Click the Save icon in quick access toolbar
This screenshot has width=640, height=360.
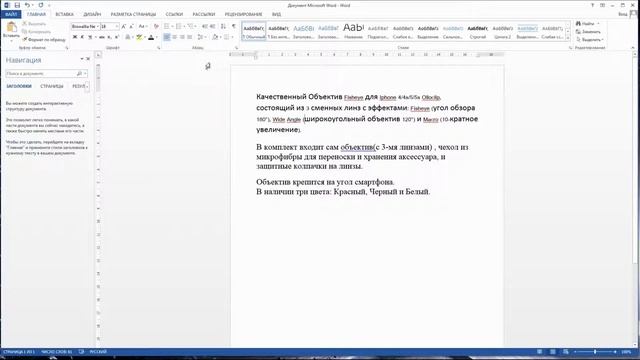click(x=17, y=5)
